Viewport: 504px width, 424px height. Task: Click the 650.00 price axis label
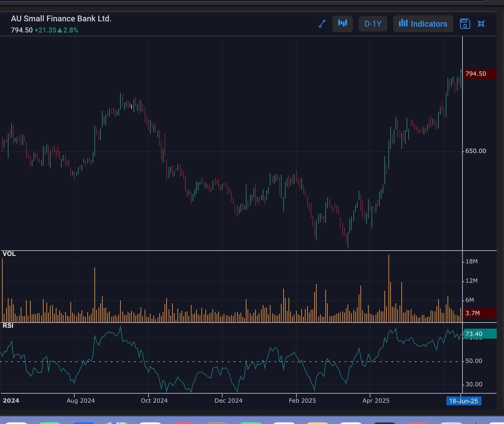(476, 151)
